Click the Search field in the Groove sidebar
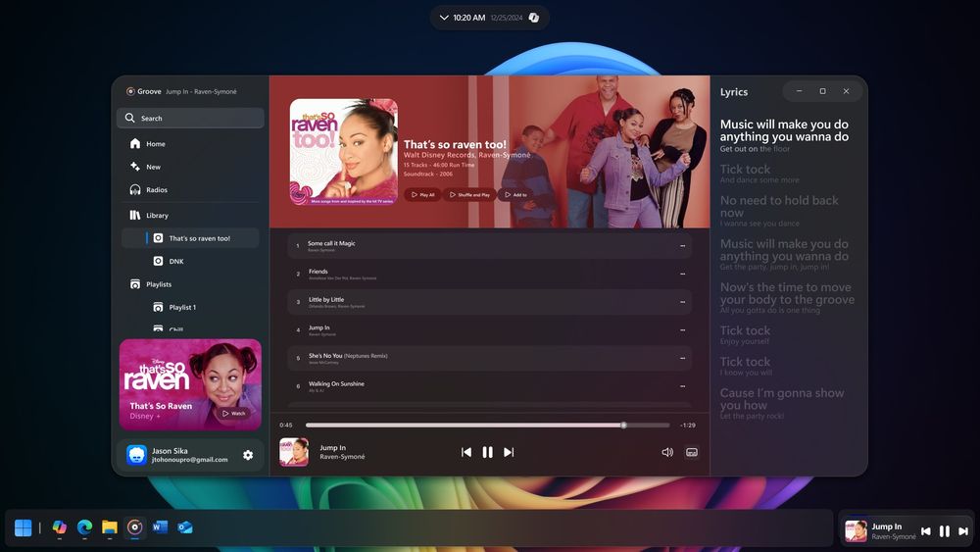 click(x=190, y=119)
